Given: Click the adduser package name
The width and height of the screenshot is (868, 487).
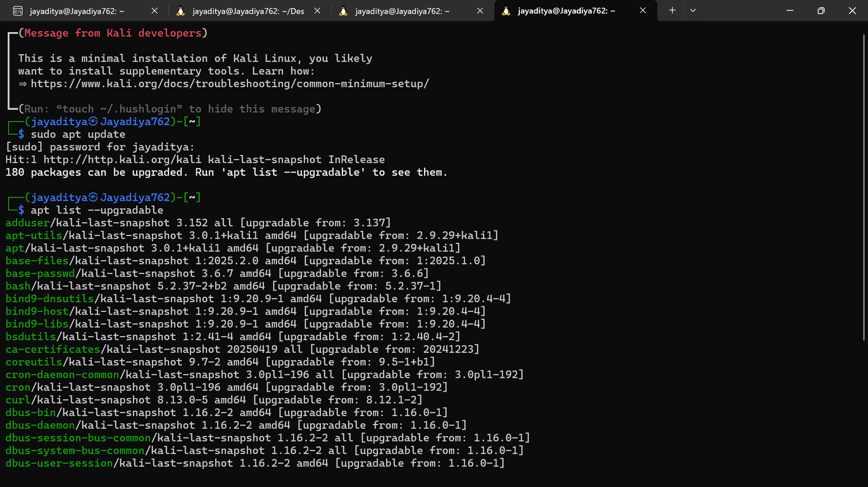Looking at the screenshot, I should [x=28, y=223].
